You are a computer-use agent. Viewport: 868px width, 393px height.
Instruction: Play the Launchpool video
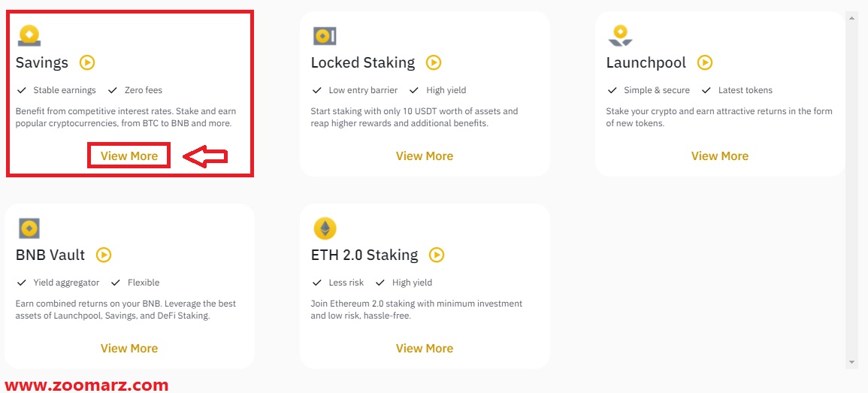click(705, 62)
